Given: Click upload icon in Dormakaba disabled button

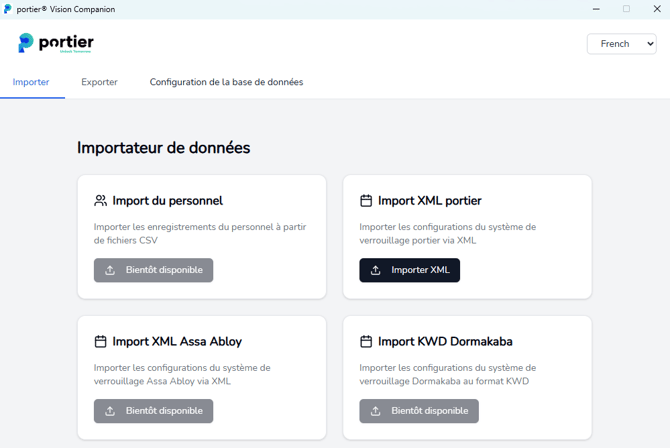Looking at the screenshot, I should (376, 411).
